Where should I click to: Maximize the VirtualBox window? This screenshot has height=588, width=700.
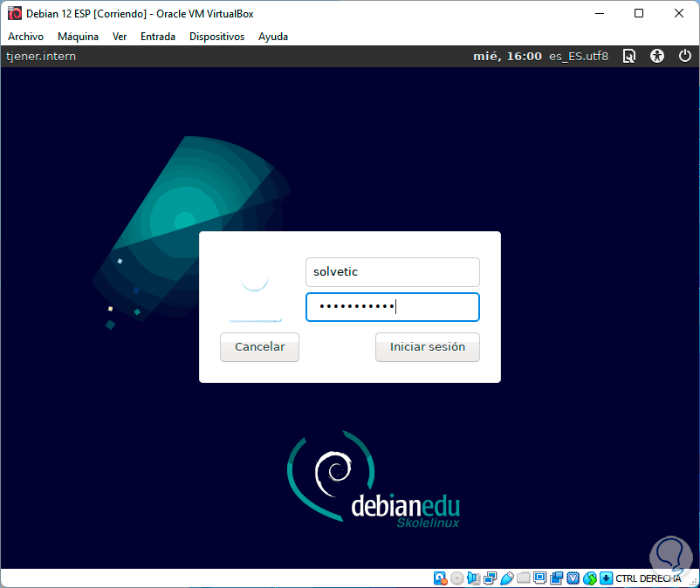639,13
